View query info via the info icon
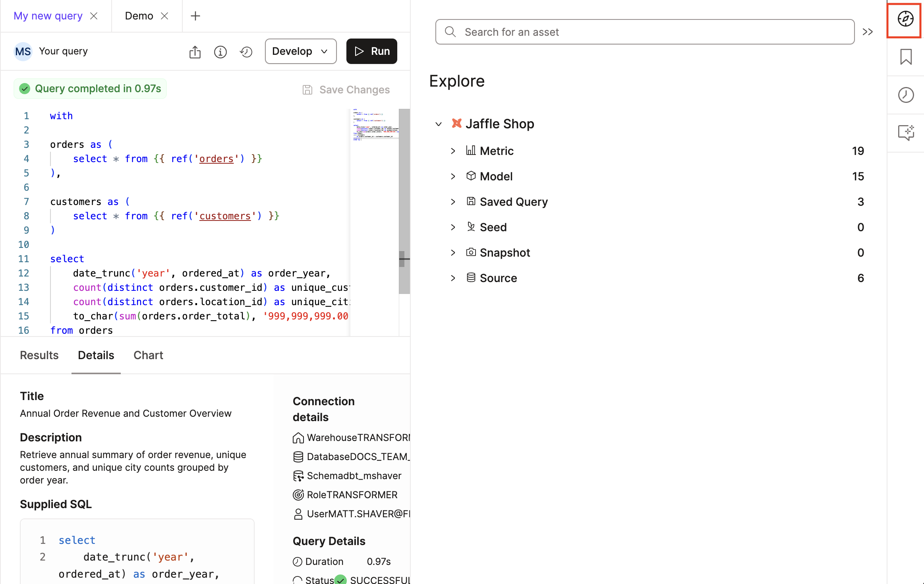The height and width of the screenshot is (584, 924). pos(220,52)
